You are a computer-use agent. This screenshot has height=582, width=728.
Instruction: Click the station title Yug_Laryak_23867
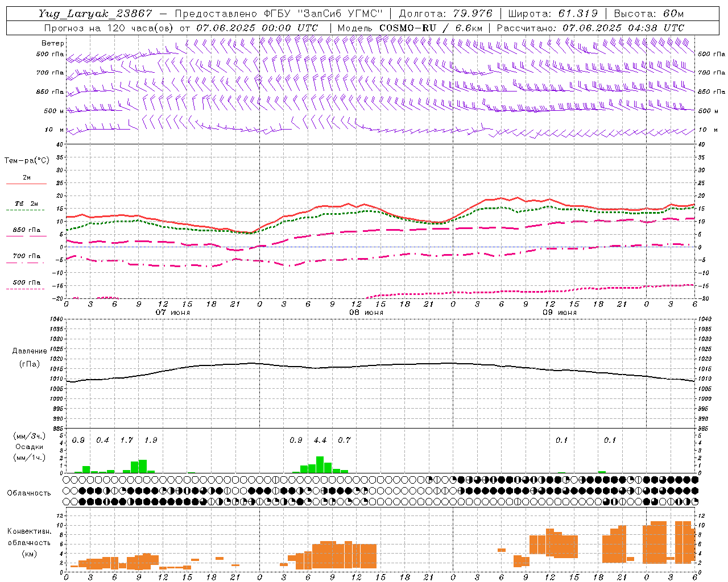96,14
